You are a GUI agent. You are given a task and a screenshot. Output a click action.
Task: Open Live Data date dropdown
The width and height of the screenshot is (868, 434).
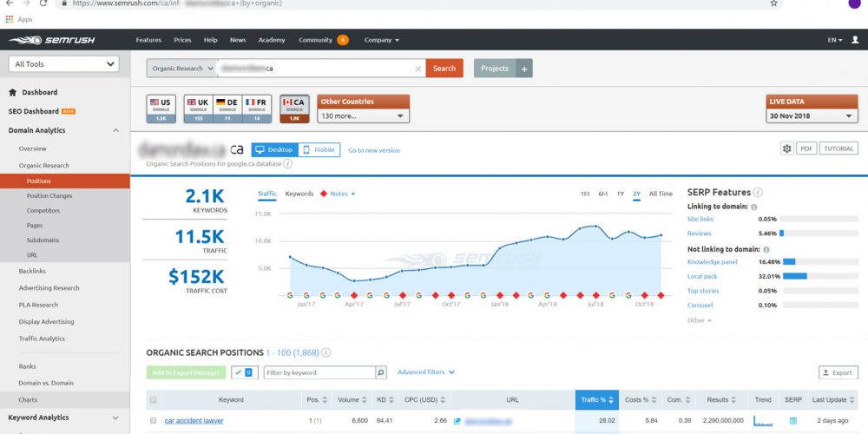point(812,116)
